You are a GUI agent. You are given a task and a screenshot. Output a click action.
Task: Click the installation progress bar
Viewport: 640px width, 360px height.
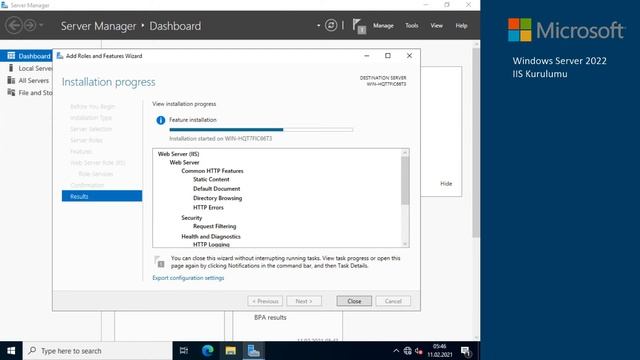coord(261,129)
